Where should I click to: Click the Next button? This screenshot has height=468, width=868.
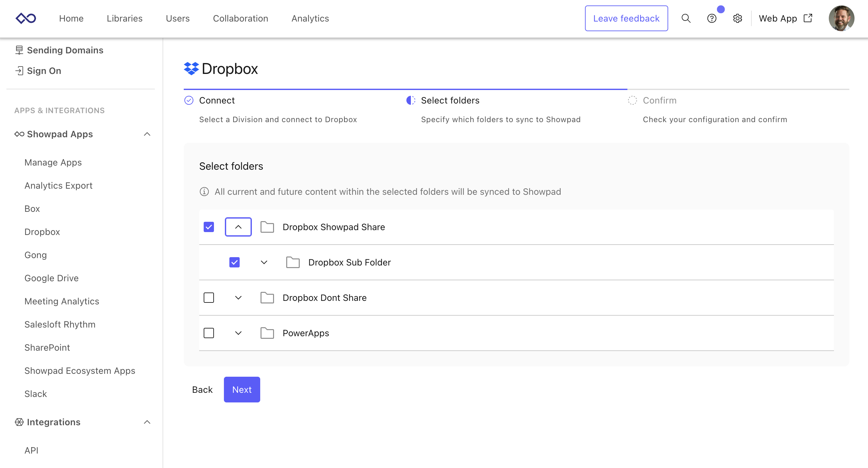coord(242,390)
